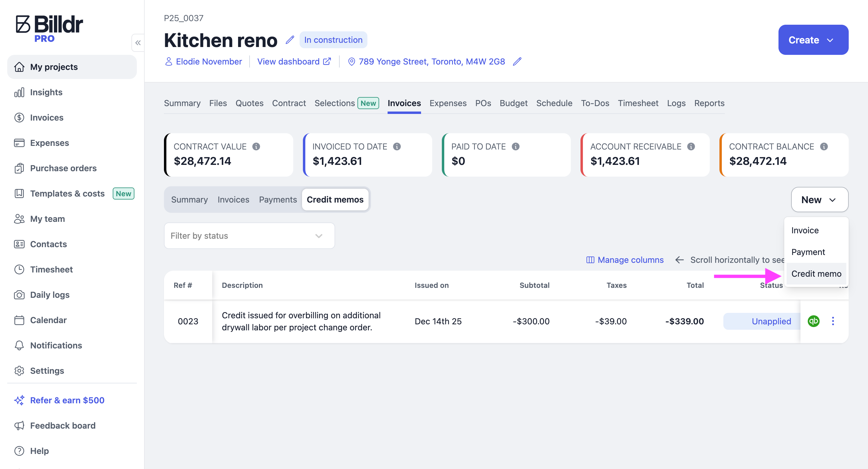The width and height of the screenshot is (868, 469).
Task: Open the Filter by status dropdown
Action: click(249, 235)
